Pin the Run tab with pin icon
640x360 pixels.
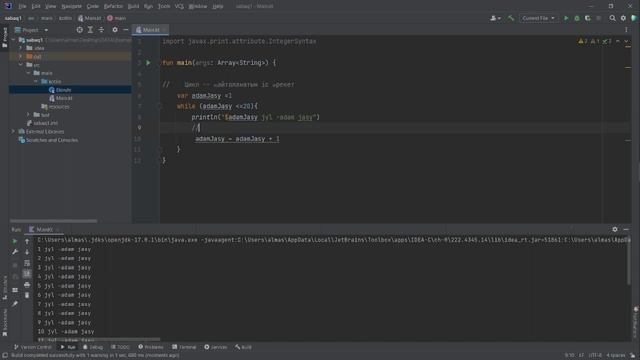[x=15, y=304]
